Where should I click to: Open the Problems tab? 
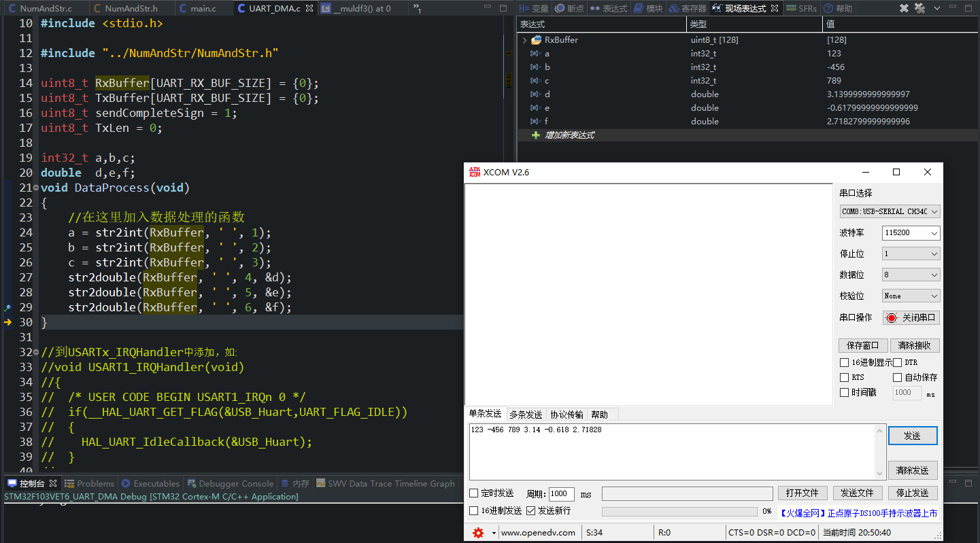[x=89, y=484]
